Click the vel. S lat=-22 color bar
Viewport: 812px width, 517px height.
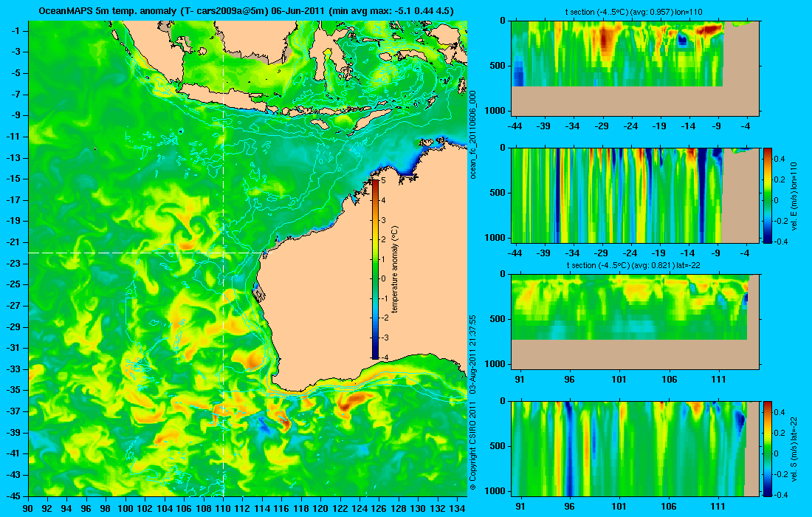point(768,448)
